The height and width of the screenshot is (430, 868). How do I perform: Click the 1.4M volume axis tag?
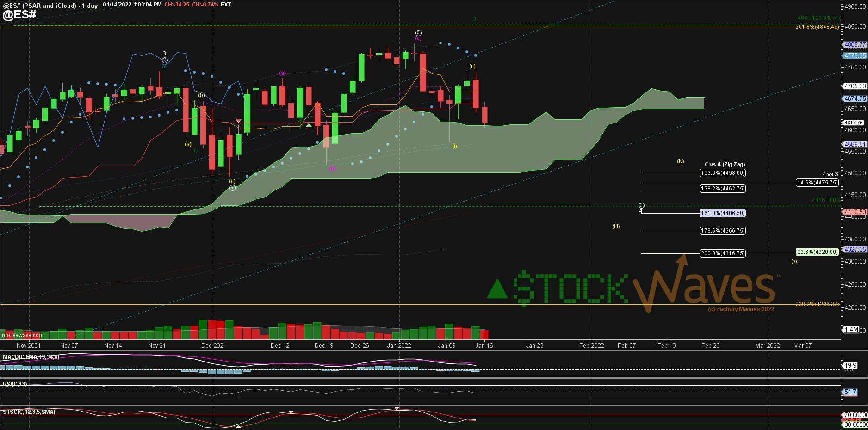point(851,330)
